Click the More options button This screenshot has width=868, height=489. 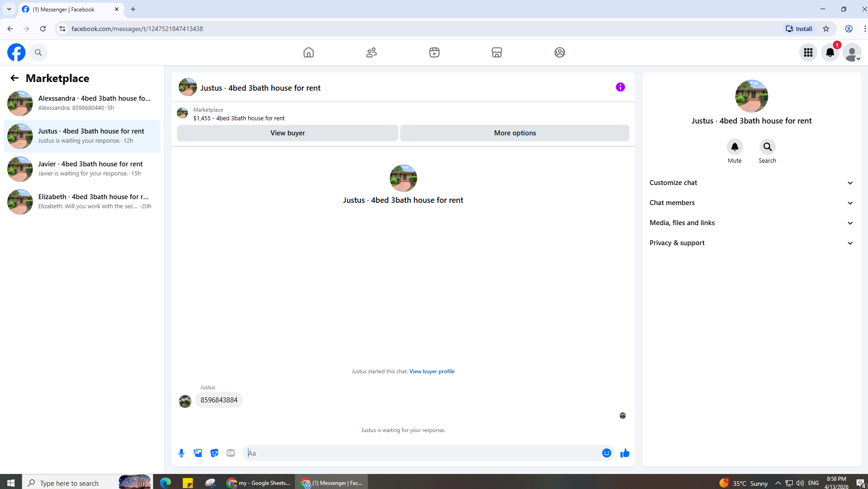click(x=515, y=133)
